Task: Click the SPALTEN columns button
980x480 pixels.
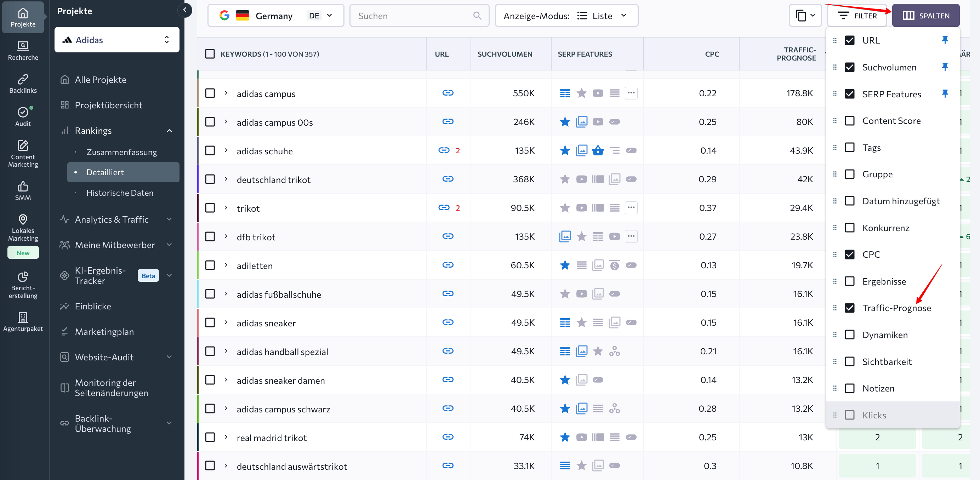Action: (925, 16)
